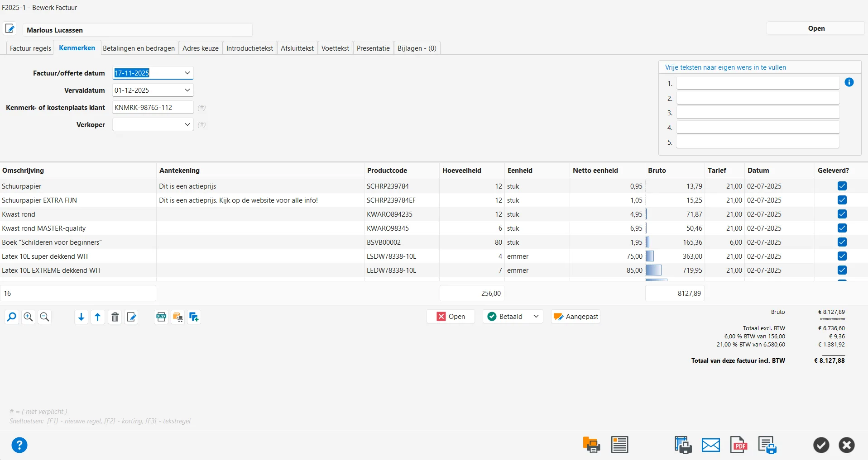Screen dimensions: 868x460
Task: Zoom in the invoice lines table
Action: 28,317
